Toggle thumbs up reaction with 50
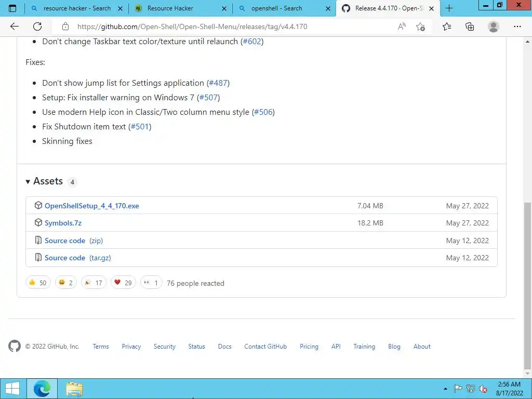This screenshot has width=532, height=399. pyautogui.click(x=38, y=283)
